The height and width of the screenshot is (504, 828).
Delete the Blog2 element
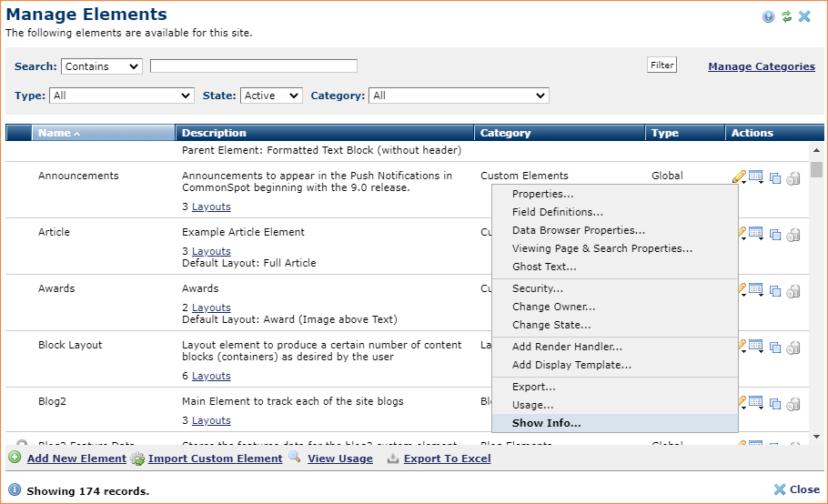[x=793, y=404]
